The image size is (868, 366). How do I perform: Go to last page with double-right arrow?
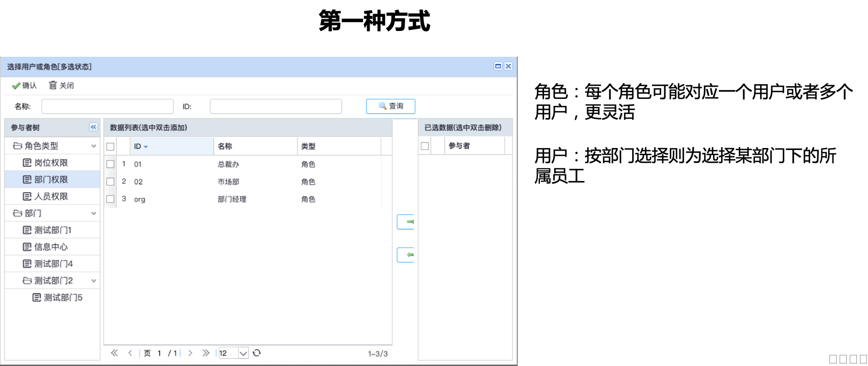[x=206, y=353]
